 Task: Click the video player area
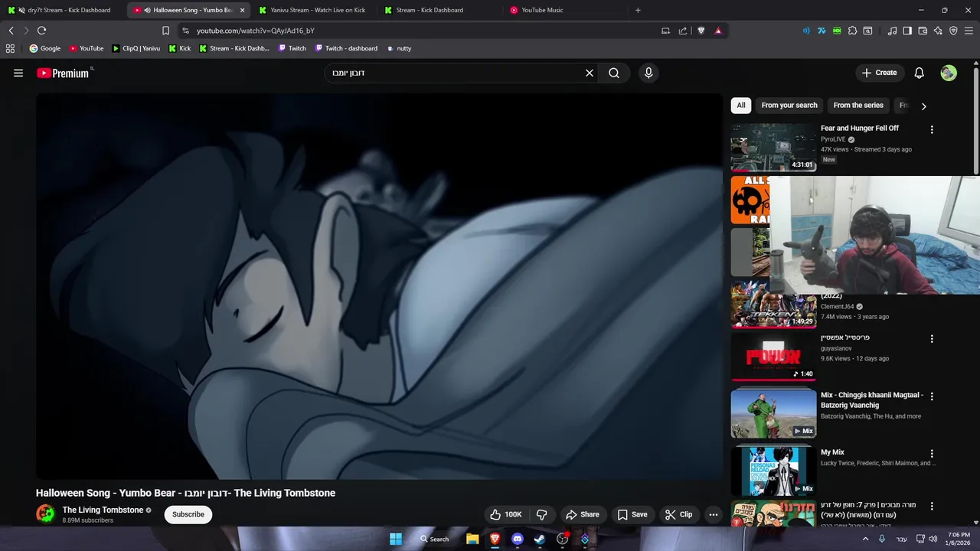[379, 286]
